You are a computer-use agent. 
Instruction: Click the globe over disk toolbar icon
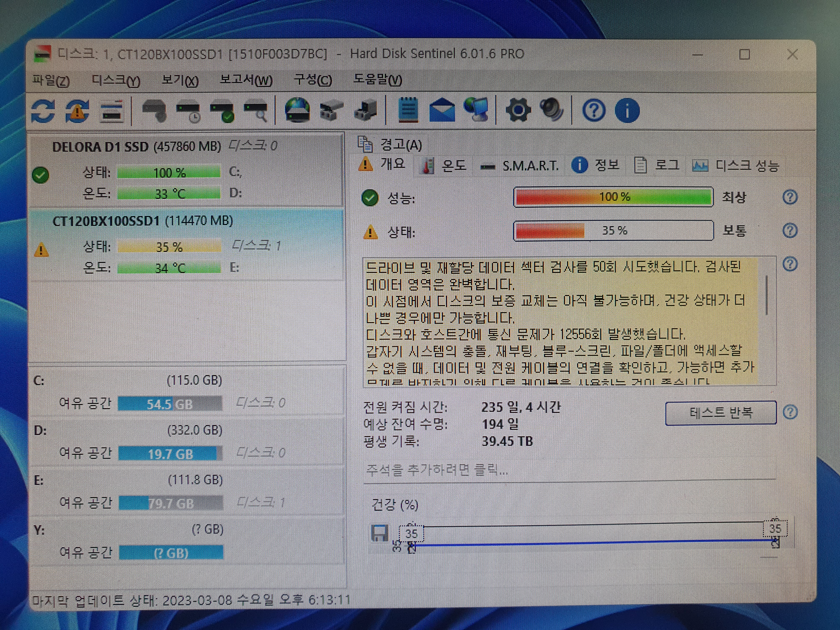tap(297, 110)
